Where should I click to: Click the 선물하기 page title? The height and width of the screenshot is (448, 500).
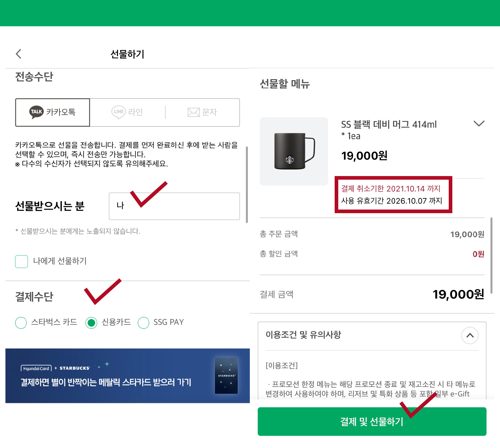coord(128,54)
